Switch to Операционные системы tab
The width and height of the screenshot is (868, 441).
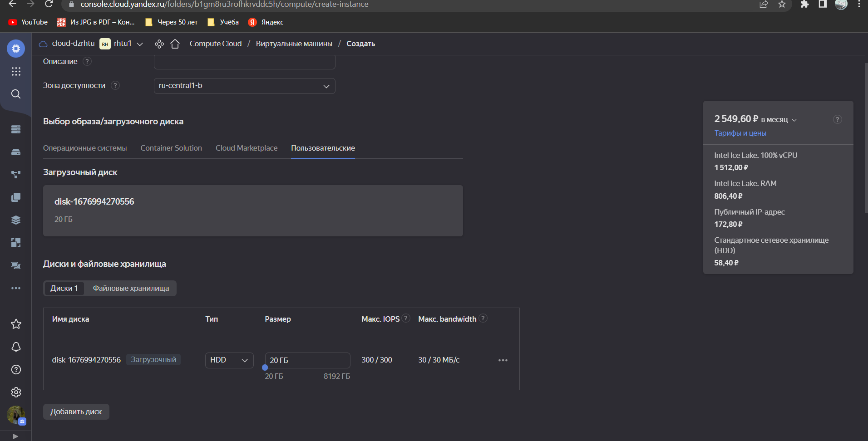(85, 148)
